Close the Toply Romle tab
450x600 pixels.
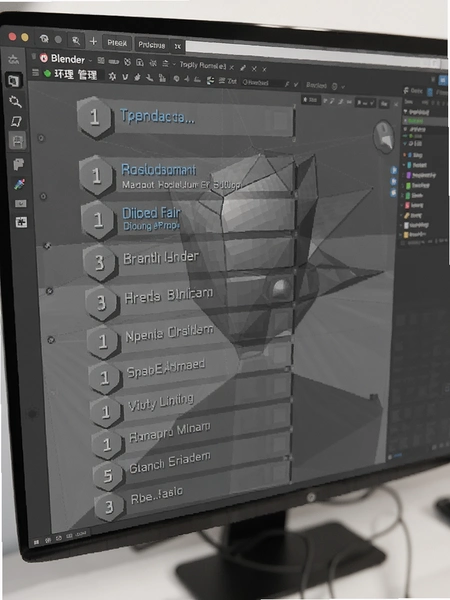(x=232, y=68)
